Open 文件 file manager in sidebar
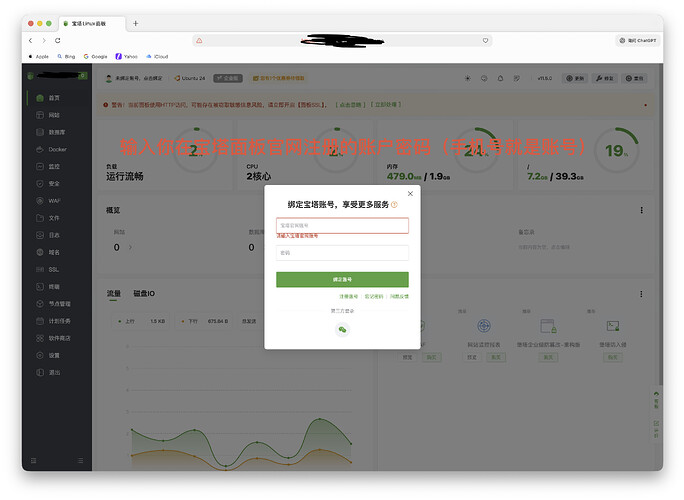 coord(54,217)
